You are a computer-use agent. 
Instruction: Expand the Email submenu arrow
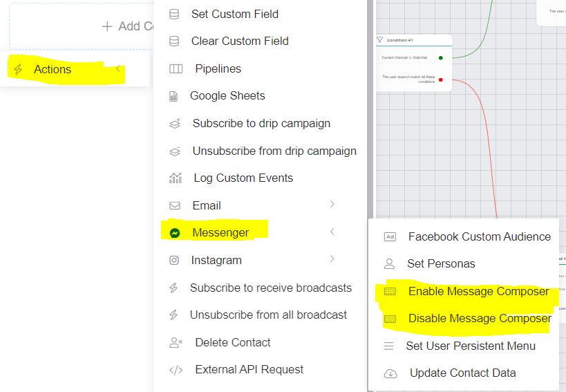332,204
